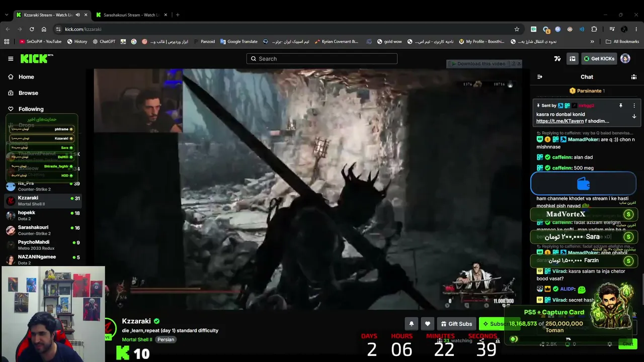Viewport: 644px width, 362px height.
Task: Show hidden bookmarks with the double chevron
Action: point(592,42)
